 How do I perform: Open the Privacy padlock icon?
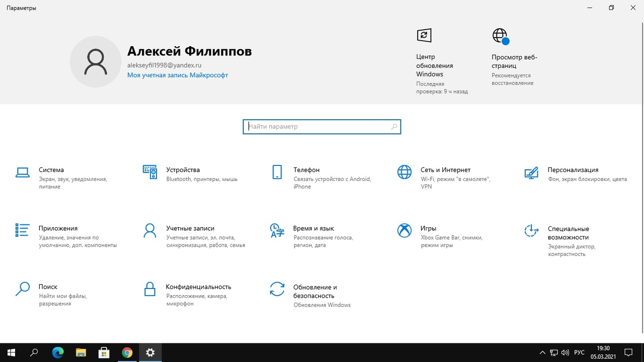click(150, 289)
